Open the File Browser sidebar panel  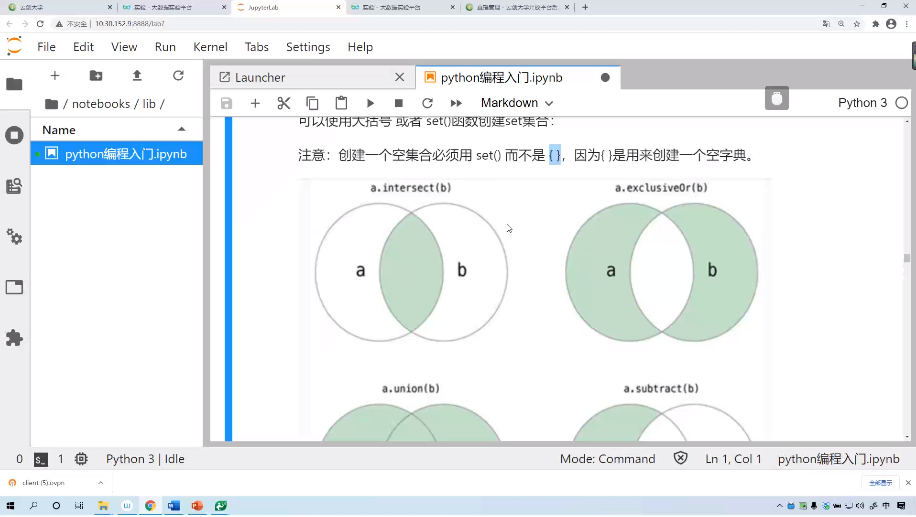coord(14,84)
